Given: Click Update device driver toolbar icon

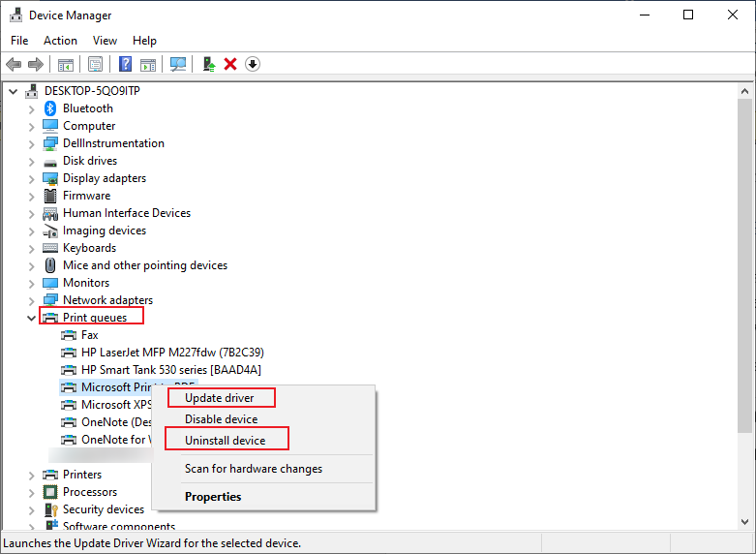Looking at the screenshot, I should tap(208, 64).
